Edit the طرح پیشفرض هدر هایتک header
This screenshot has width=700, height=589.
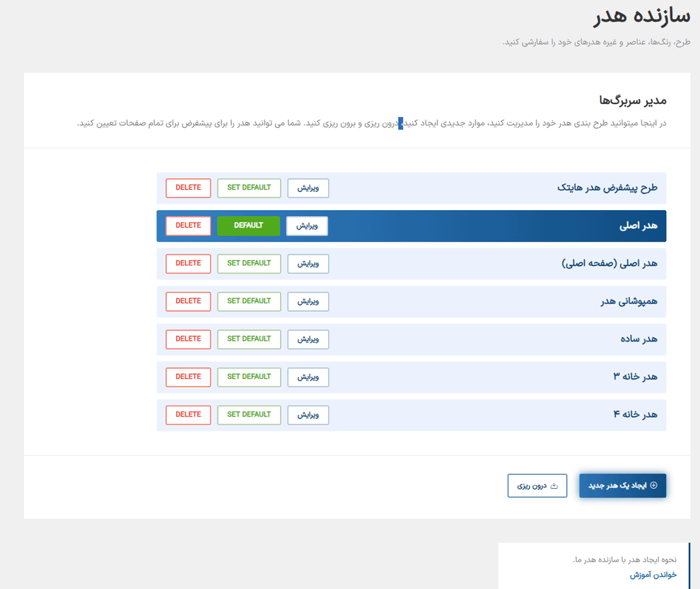coord(308,188)
